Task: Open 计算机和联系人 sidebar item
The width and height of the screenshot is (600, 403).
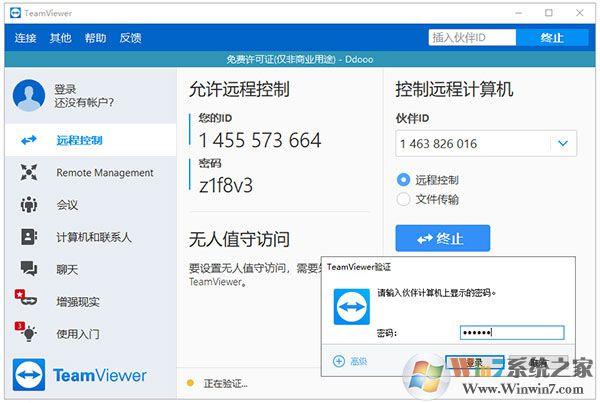Action: click(x=91, y=237)
